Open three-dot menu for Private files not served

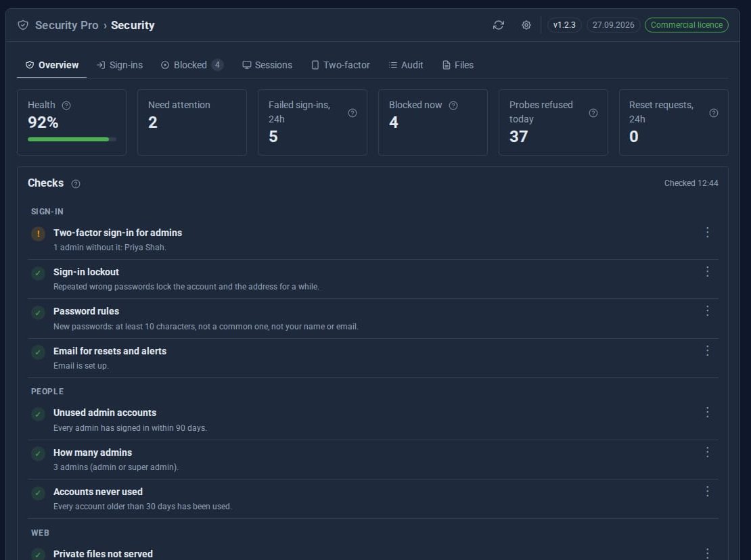tap(707, 553)
